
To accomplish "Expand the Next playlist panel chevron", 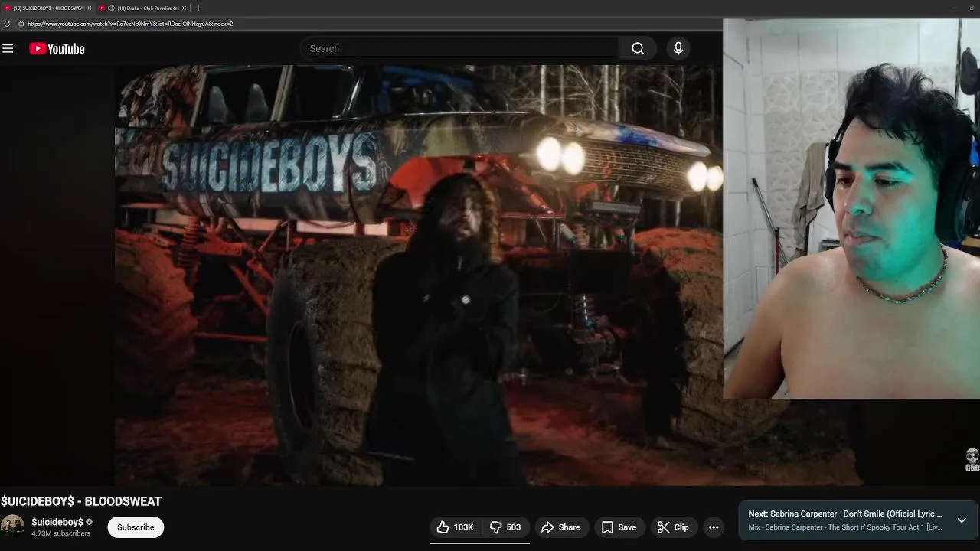I will [x=962, y=520].
